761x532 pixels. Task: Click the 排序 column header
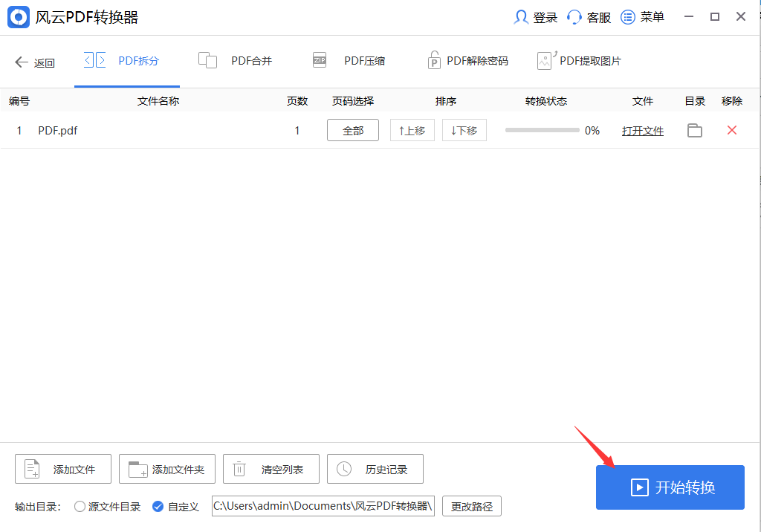pos(446,101)
